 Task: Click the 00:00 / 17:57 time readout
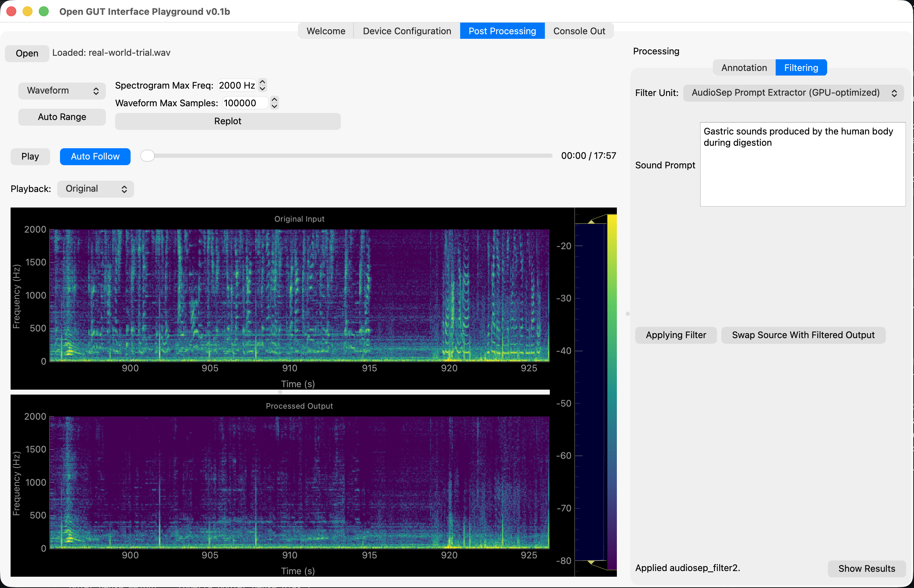pos(588,155)
